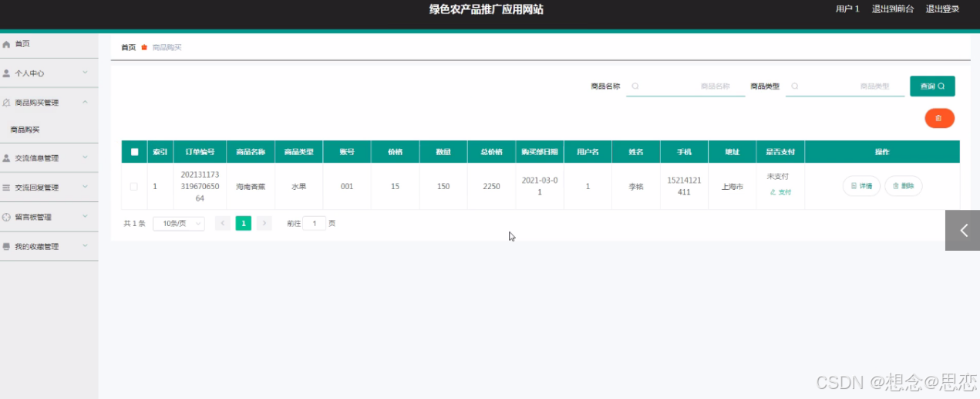The width and height of the screenshot is (980, 399).
Task: Click the 查询 search button
Action: 932,86
